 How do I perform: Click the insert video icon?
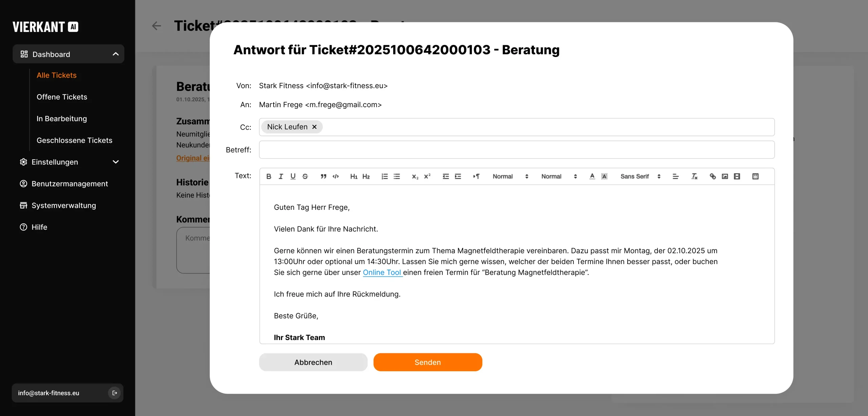click(737, 176)
